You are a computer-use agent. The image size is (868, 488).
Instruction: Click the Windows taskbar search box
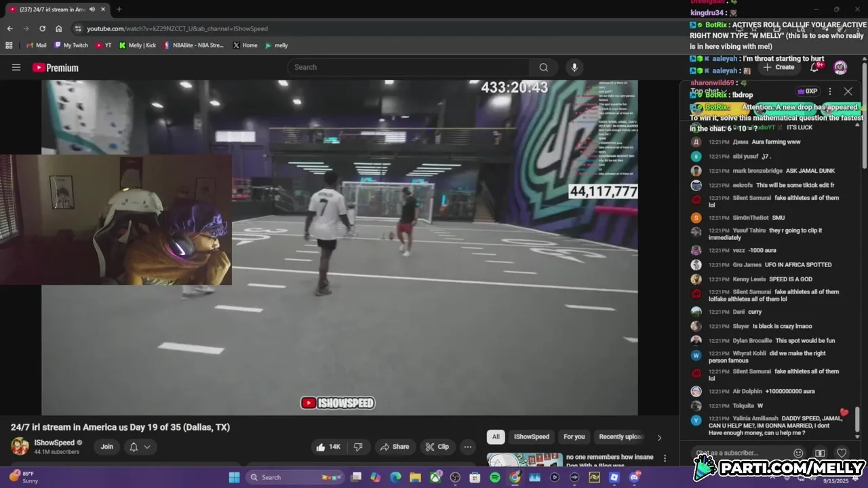tap(295, 477)
